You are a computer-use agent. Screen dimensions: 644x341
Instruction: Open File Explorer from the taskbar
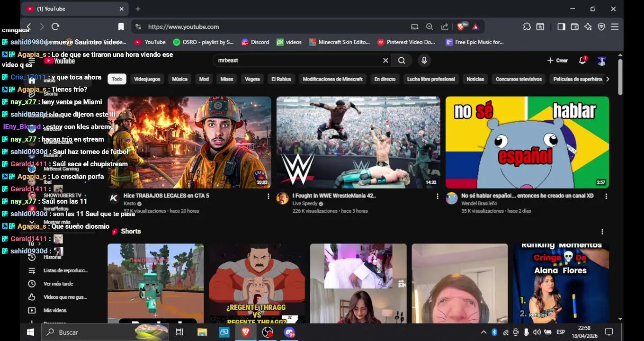(202, 332)
